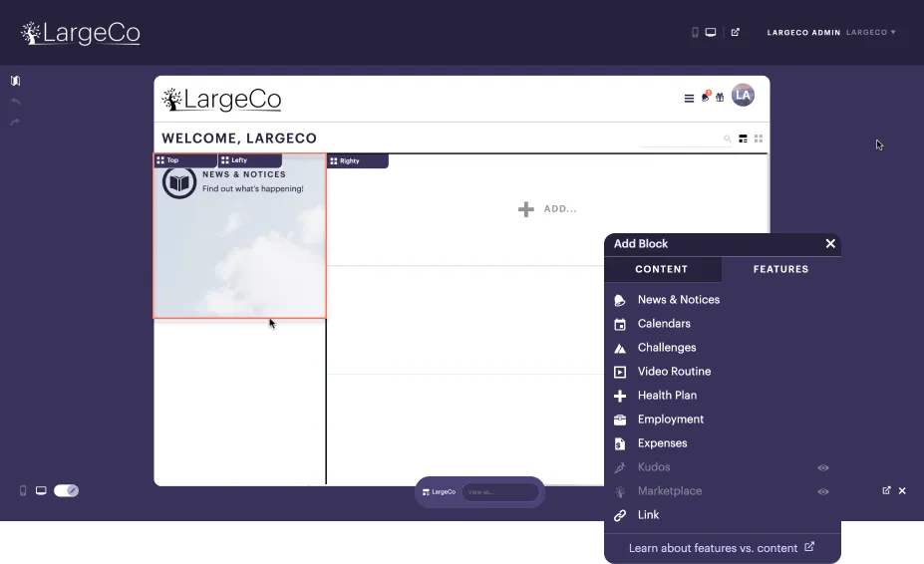Toggle the edit mode pencil switch
Viewport: 924px width, 564px height.
click(x=66, y=490)
